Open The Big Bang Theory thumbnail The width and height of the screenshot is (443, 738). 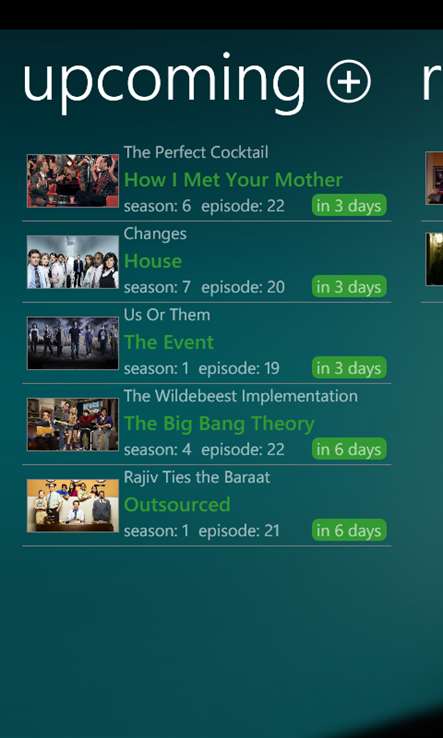[73, 425]
